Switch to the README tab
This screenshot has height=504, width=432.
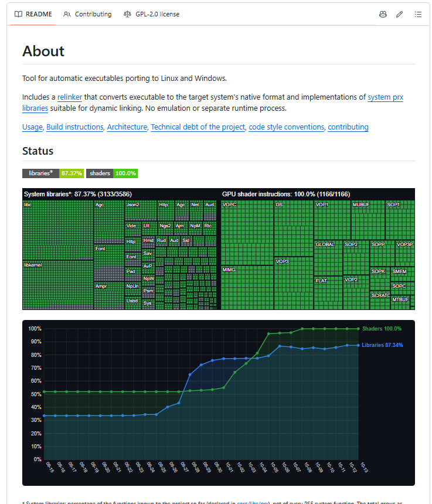pos(33,14)
